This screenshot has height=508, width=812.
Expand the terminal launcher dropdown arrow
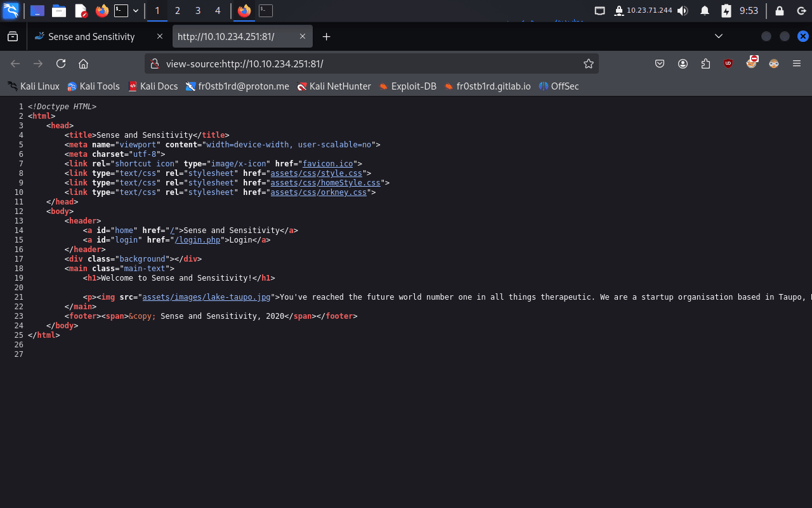135,11
